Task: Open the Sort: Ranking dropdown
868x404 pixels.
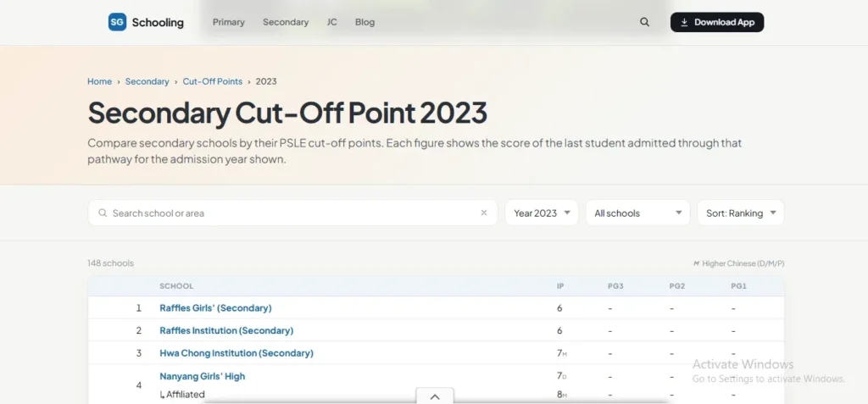Action: click(741, 213)
